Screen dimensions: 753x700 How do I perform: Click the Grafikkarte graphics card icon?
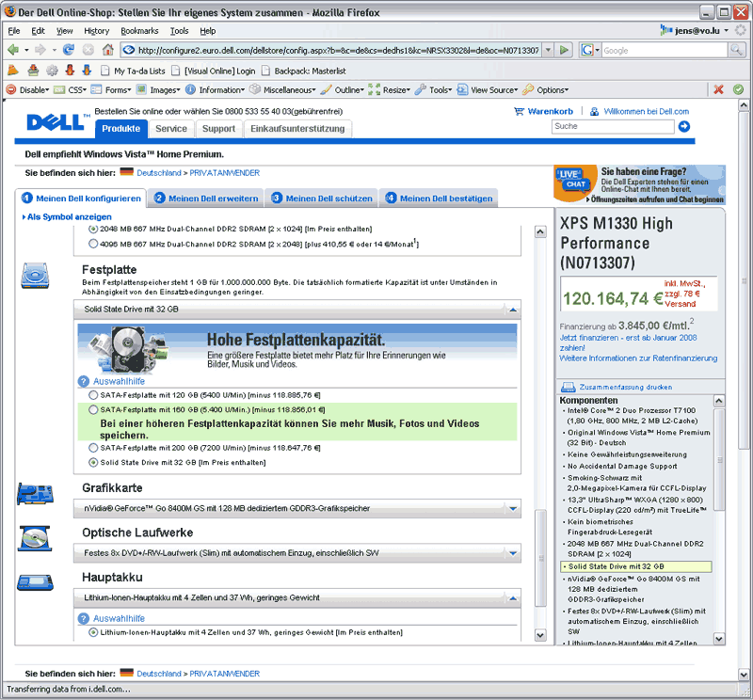[x=36, y=497]
